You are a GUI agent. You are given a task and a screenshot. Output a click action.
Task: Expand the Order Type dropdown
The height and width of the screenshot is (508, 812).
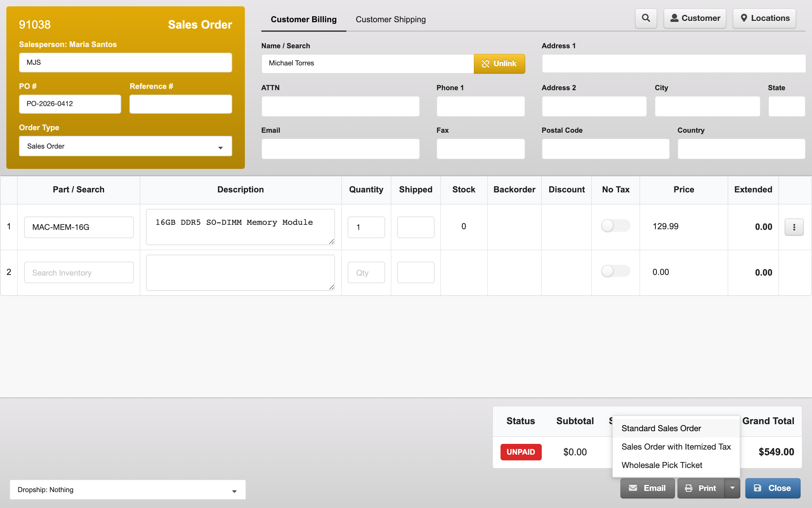click(126, 146)
